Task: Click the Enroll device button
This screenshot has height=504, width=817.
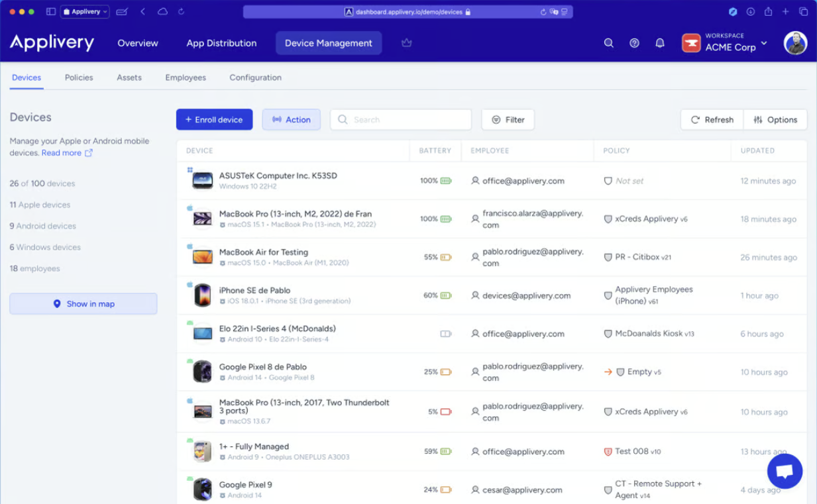Action: [214, 120]
